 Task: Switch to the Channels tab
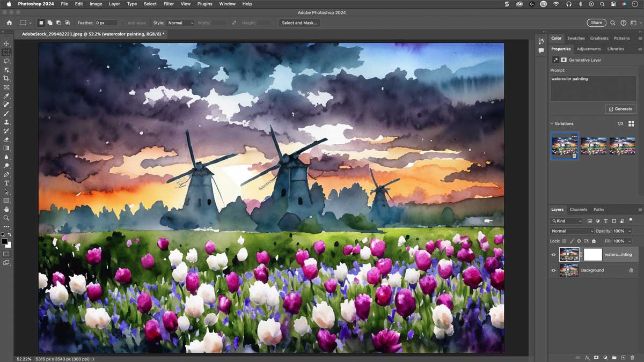click(578, 209)
